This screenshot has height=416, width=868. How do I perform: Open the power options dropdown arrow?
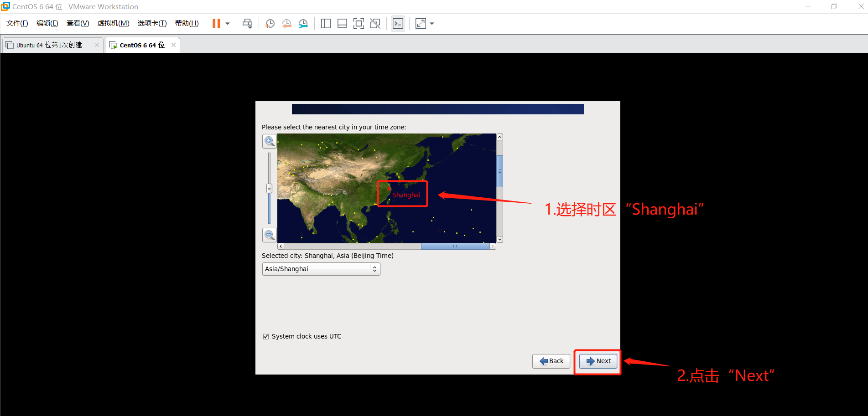click(228, 24)
